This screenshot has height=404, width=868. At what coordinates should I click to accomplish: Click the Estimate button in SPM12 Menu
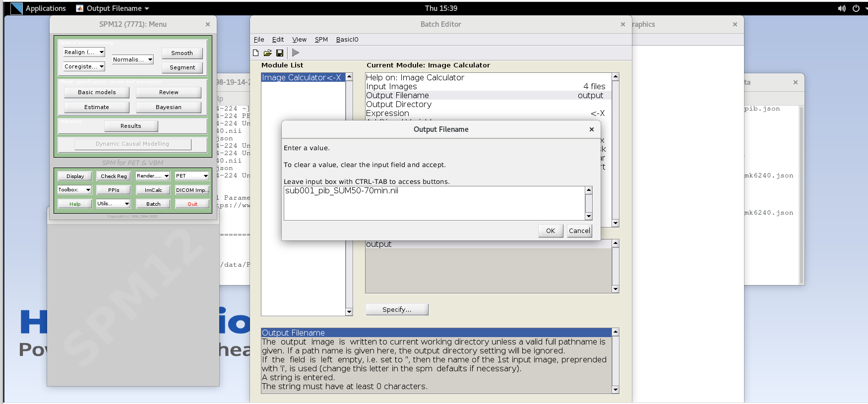coord(97,107)
